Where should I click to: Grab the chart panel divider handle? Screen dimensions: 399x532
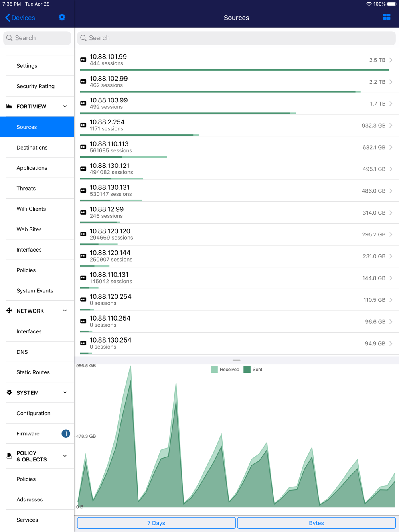coord(236,360)
